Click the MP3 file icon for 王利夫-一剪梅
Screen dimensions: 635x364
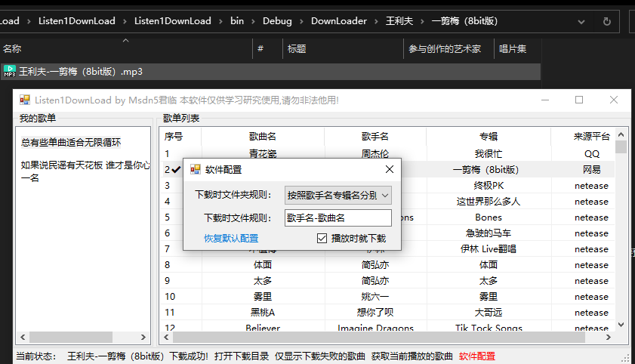(9, 71)
